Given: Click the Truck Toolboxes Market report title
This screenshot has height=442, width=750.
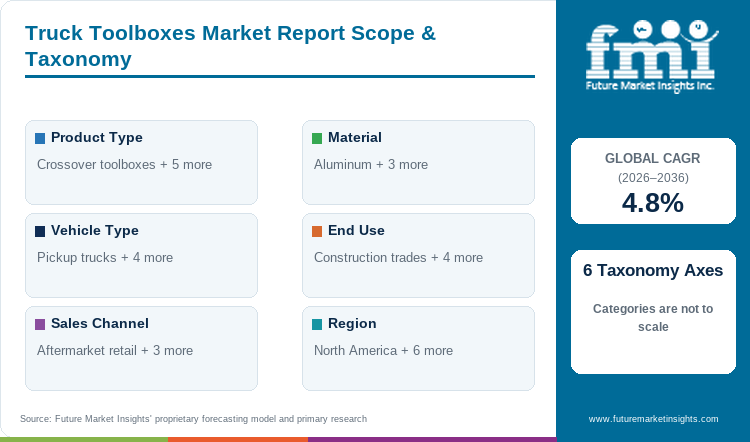Looking at the screenshot, I should (x=230, y=46).
